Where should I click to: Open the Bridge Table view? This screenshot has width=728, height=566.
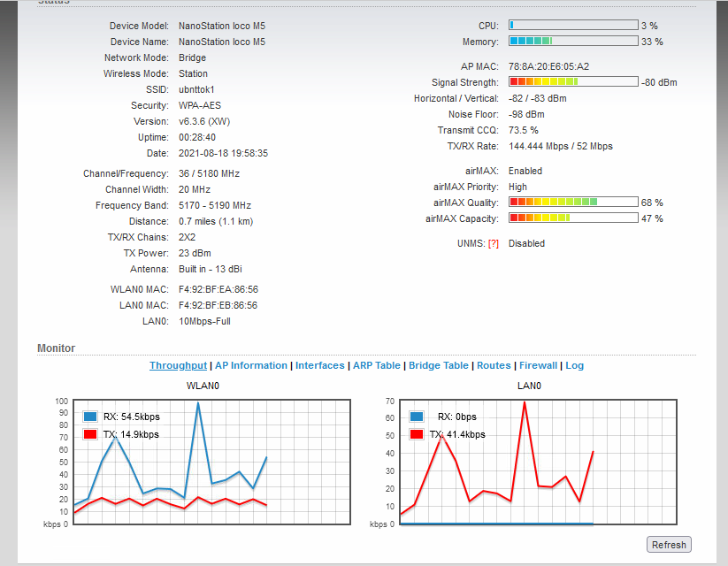click(x=438, y=365)
